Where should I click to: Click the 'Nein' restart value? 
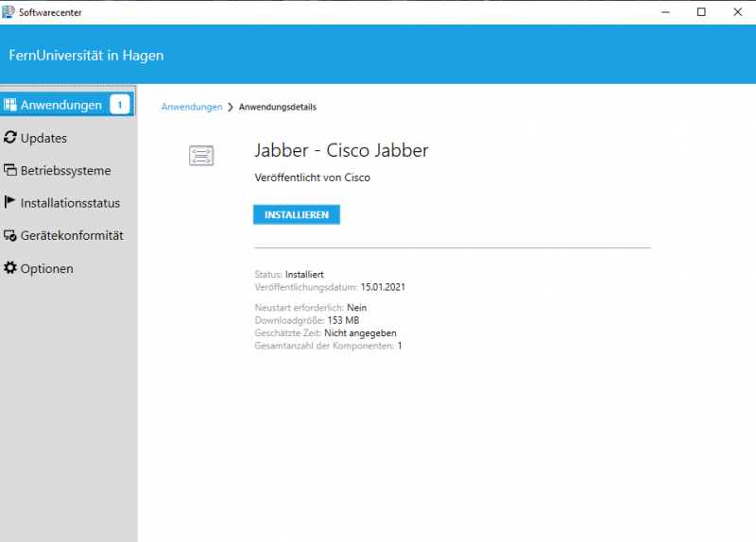tap(357, 308)
